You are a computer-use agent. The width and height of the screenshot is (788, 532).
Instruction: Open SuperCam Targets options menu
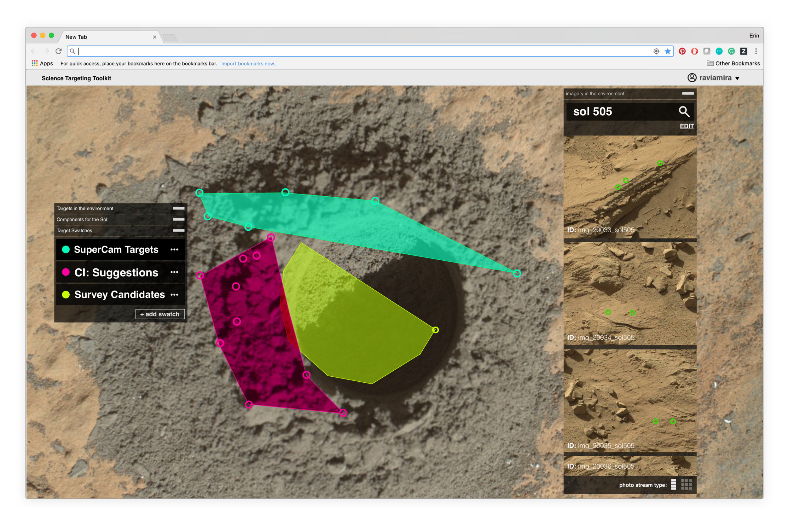pyautogui.click(x=174, y=250)
